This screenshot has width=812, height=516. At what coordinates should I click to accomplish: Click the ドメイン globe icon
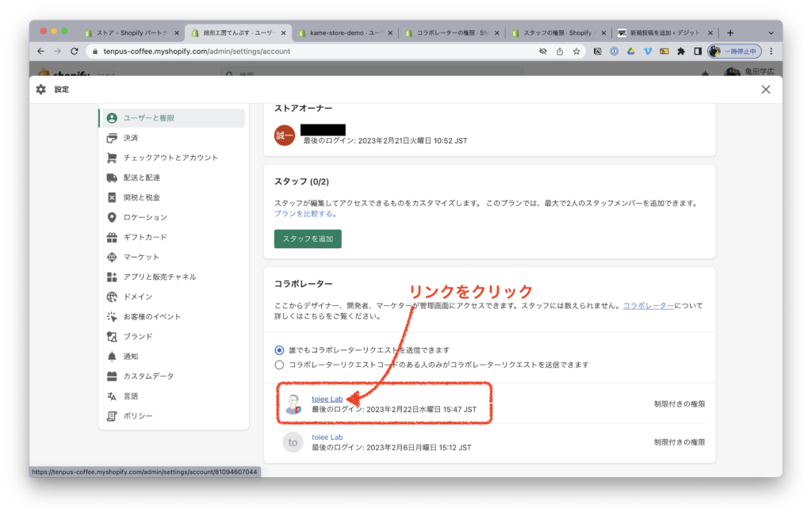coord(112,296)
